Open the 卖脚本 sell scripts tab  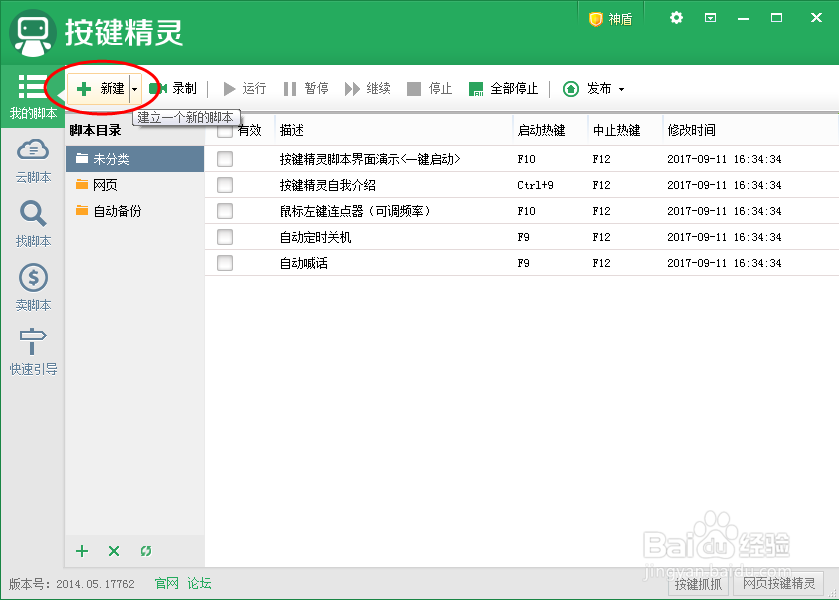point(33,288)
